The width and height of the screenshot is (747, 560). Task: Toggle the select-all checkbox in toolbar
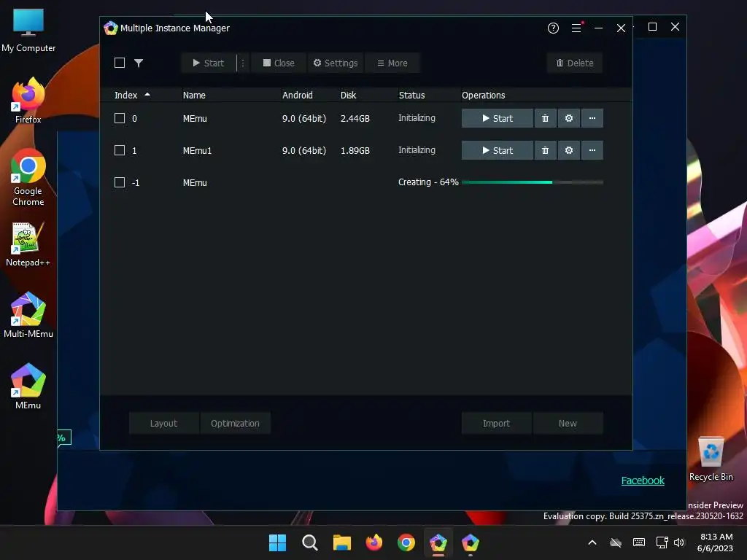(x=120, y=63)
